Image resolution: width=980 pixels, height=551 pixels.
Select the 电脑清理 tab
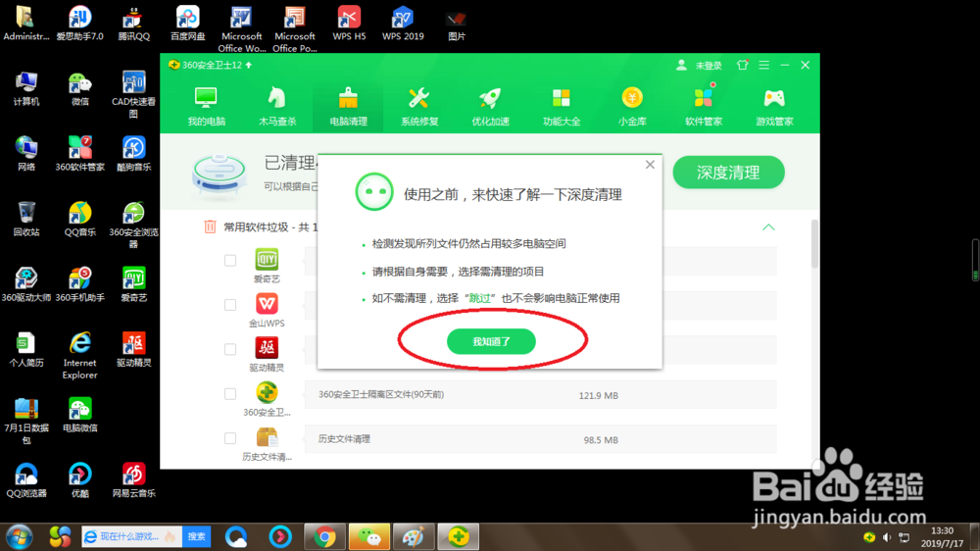point(348,106)
